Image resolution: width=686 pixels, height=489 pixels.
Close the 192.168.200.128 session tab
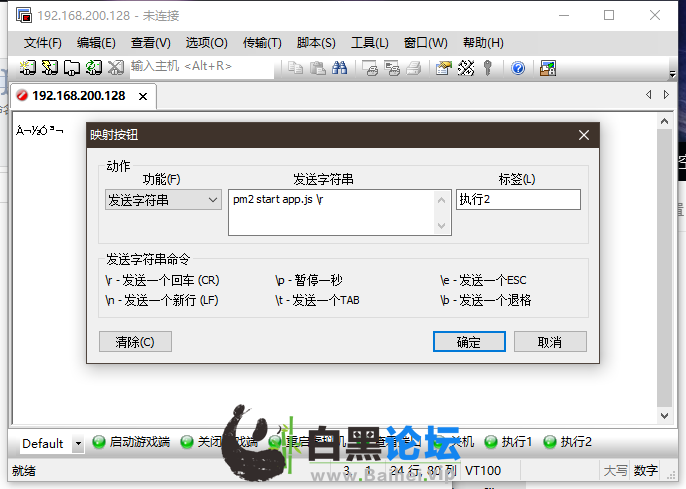point(143,96)
